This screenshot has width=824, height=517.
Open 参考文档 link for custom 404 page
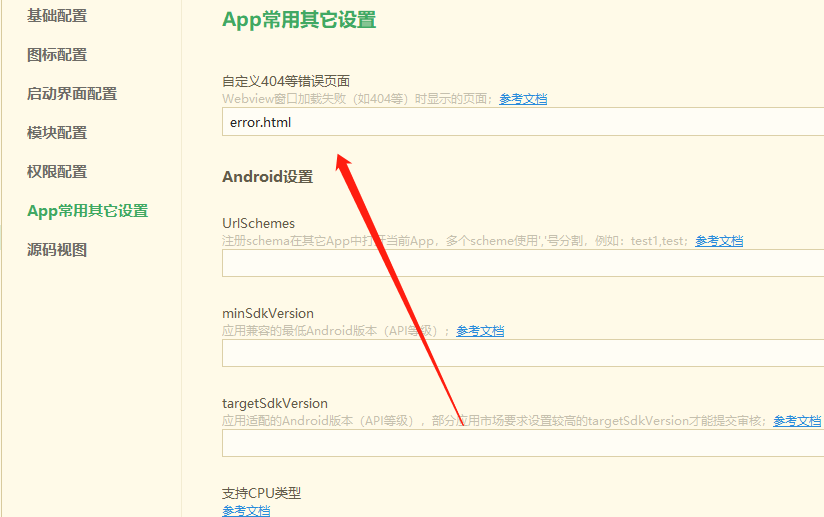(523, 99)
